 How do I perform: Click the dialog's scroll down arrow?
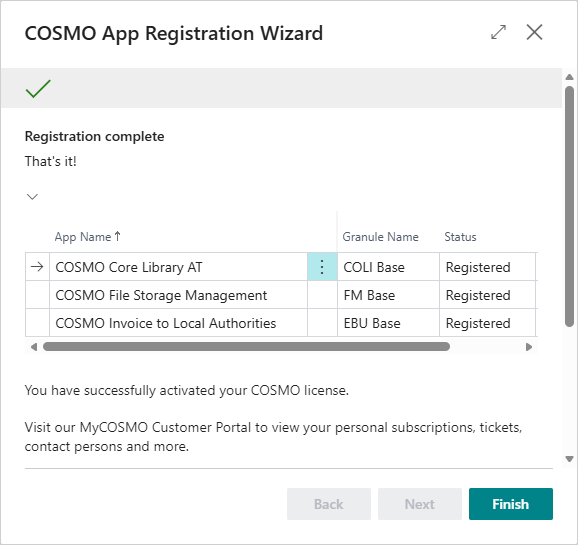pyautogui.click(x=570, y=459)
